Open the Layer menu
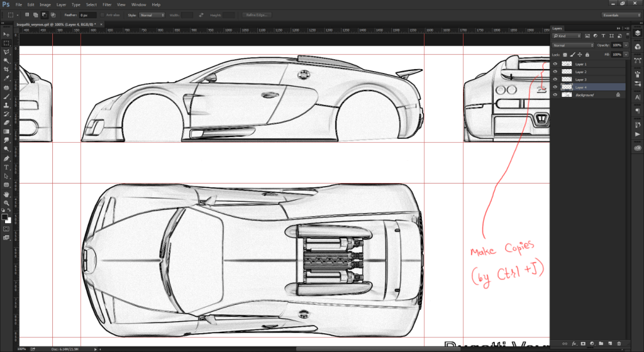Screen dimensions: 644x352 (61, 4)
